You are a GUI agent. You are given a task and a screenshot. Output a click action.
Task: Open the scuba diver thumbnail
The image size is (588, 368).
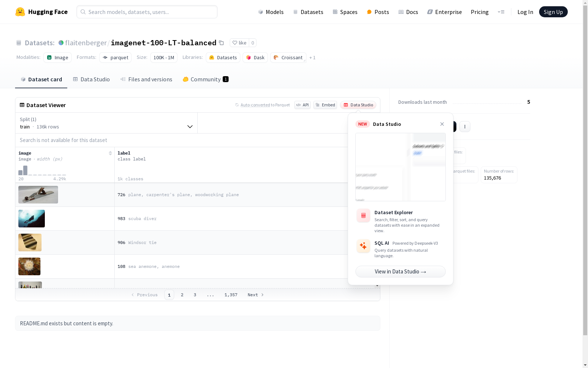32,219
